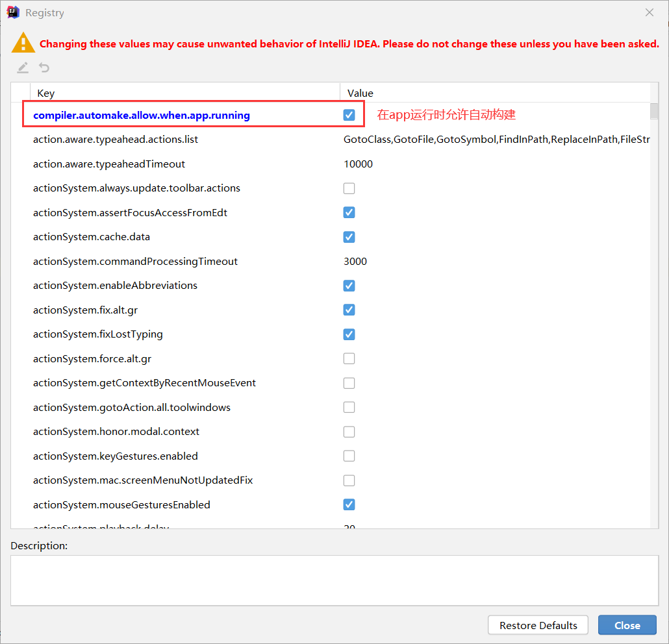Close the Registry dialog with the X
The width and height of the screenshot is (669, 644).
[x=650, y=12]
